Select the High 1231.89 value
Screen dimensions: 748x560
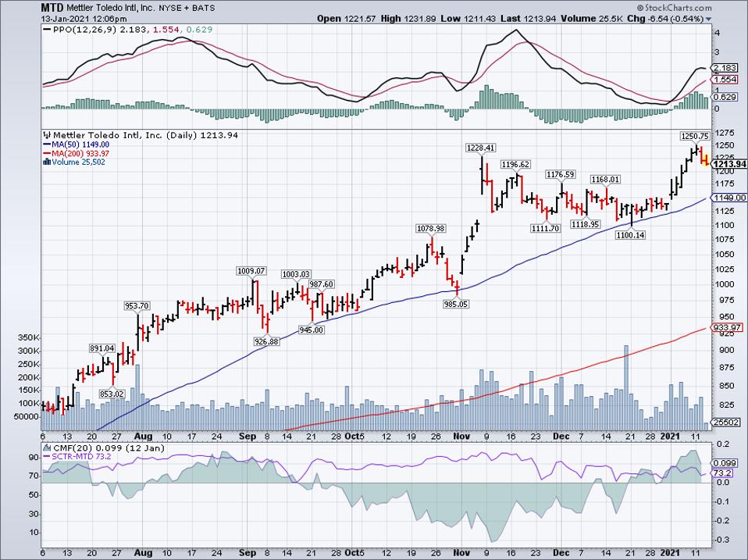click(408, 19)
